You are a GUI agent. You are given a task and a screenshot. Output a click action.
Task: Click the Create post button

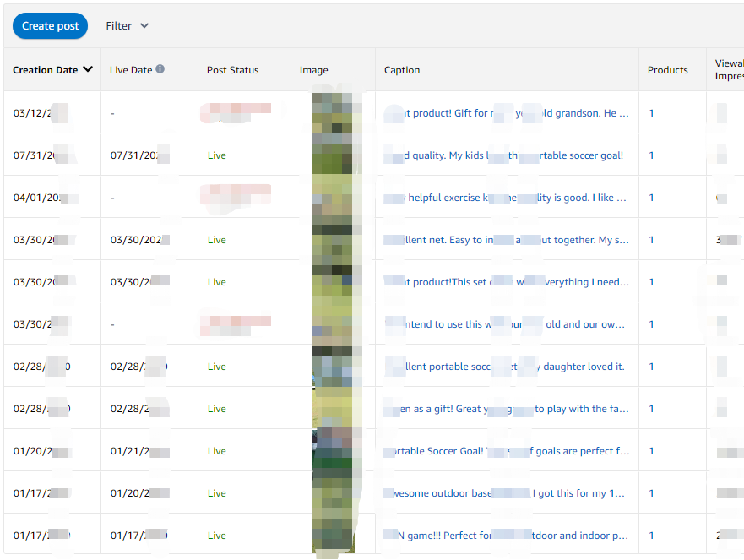tap(50, 26)
